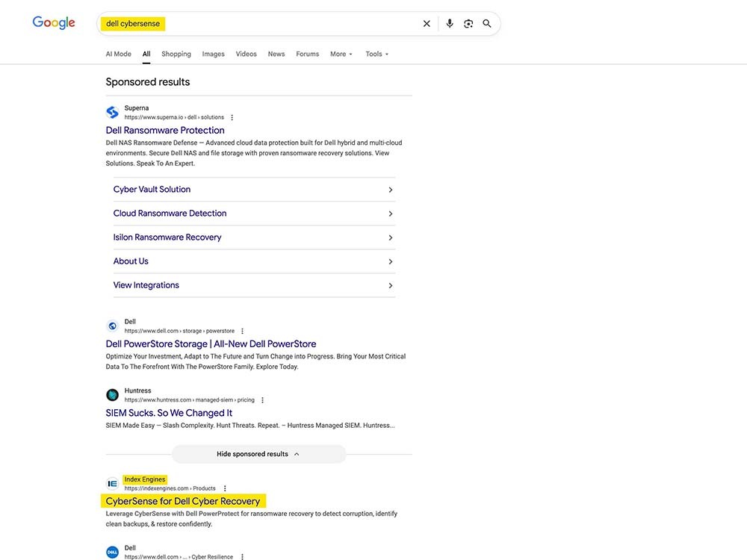747x560 pixels.
Task: Click the Dell PowerStore globe favicon
Action: click(x=113, y=326)
